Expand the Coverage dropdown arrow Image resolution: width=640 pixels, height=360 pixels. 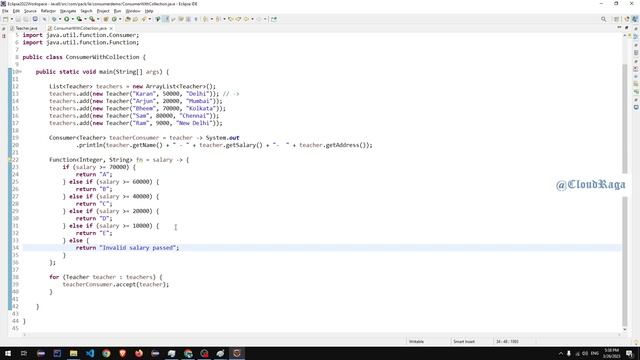(85, 19)
